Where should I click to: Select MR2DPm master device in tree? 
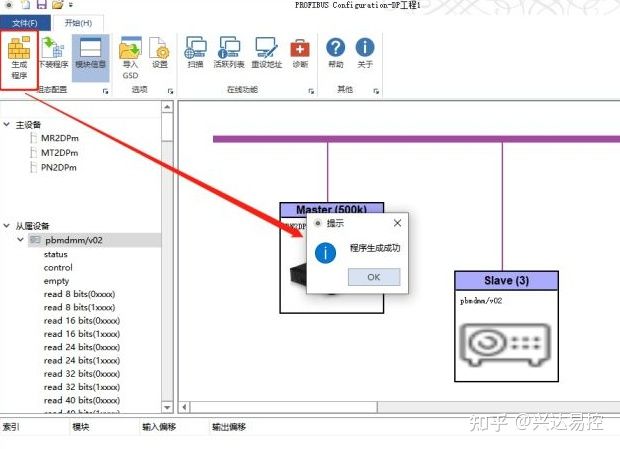click(60, 138)
